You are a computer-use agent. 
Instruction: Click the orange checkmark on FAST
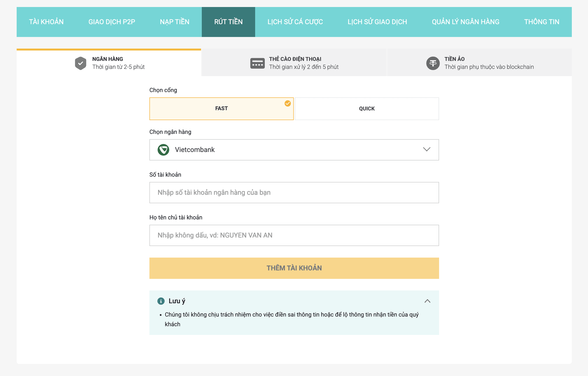tap(288, 103)
